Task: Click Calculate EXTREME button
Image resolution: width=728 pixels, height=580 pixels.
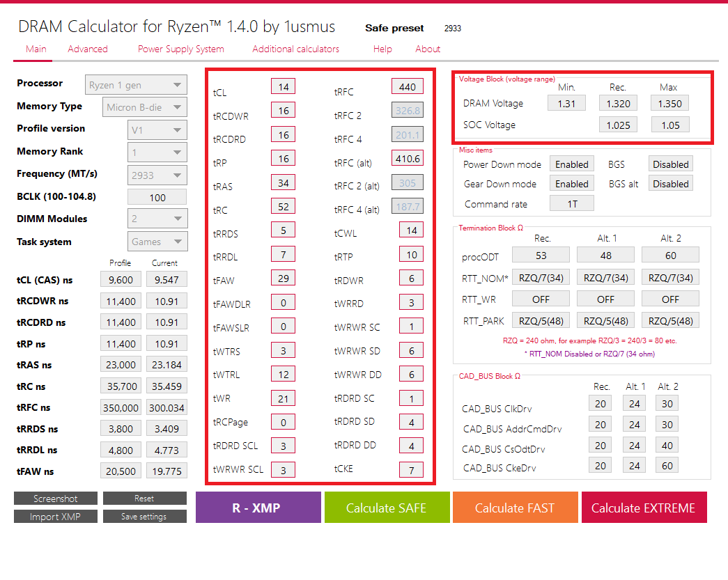Action: pos(644,508)
